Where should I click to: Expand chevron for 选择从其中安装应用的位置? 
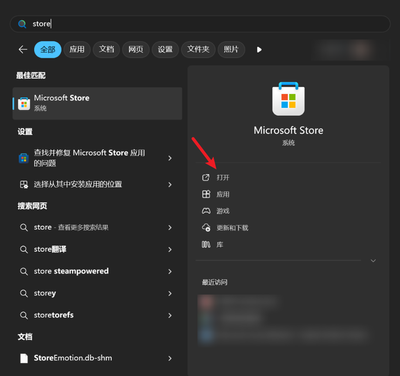pos(170,184)
